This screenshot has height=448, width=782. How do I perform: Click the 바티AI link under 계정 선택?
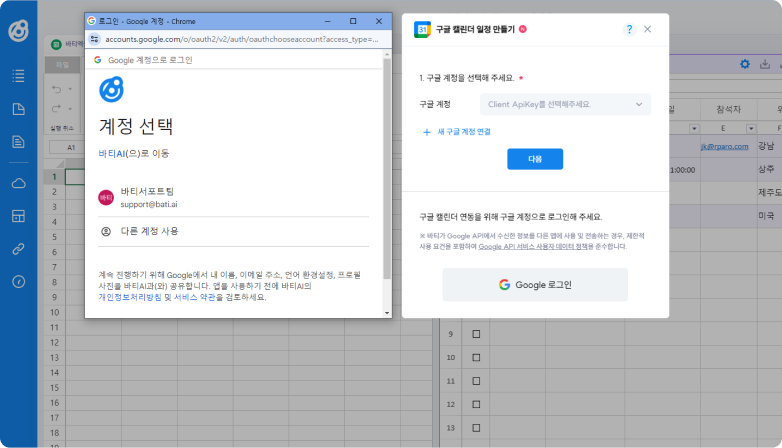pyautogui.click(x=112, y=154)
